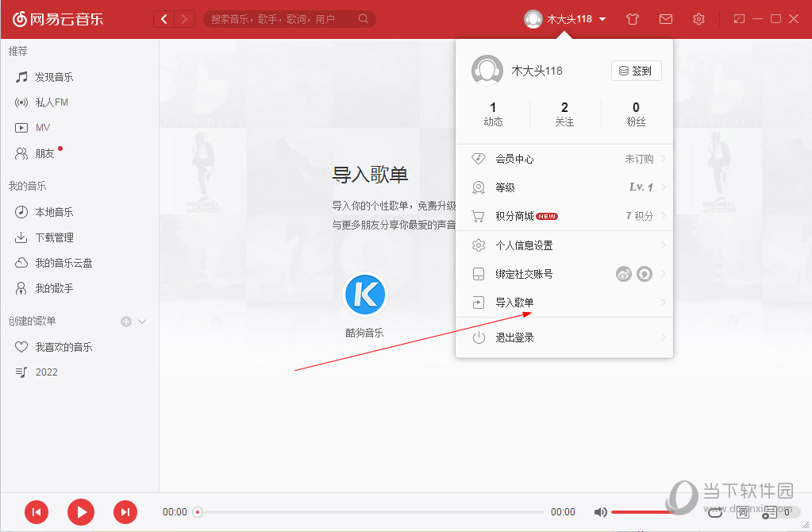Click the 签到 sign-in button
This screenshot has height=532, width=812.
coord(636,70)
